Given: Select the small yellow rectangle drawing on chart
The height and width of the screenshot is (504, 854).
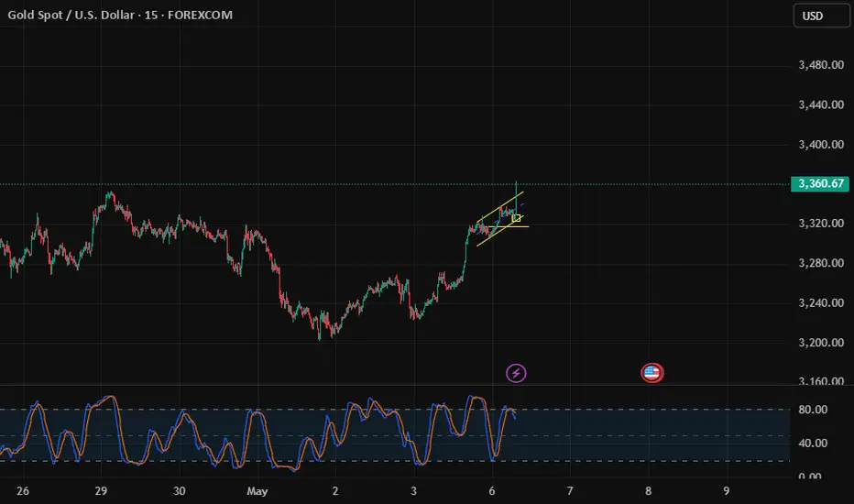Looking at the screenshot, I should point(516,218).
